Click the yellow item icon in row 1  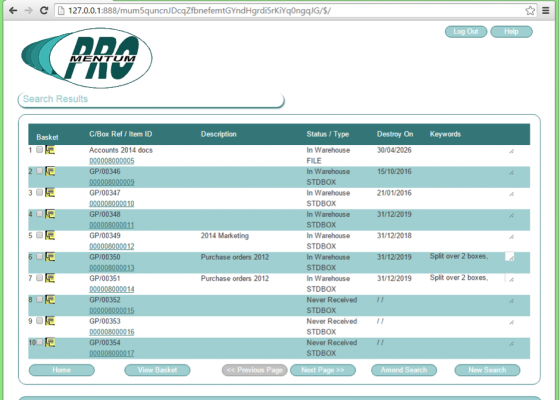point(50,150)
